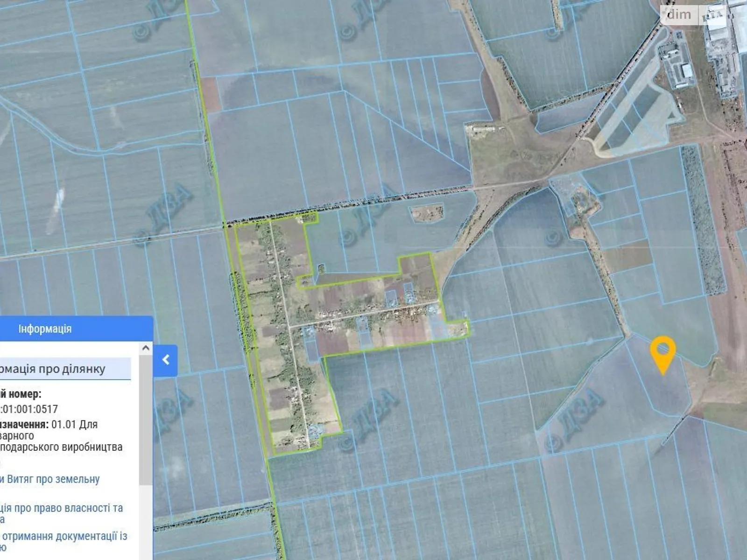Click the village crossroads inside green boundary
This screenshot has height=560, width=747.
click(289, 327)
